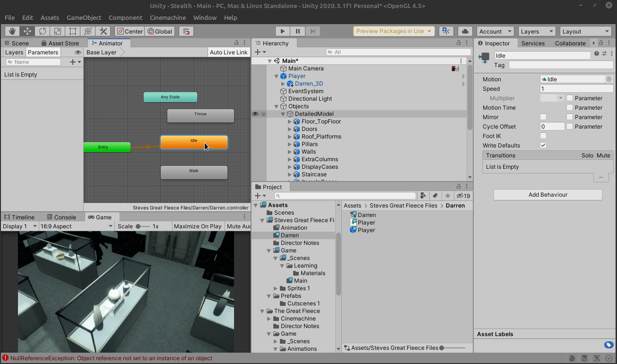Select the Scale tool
This screenshot has height=364, width=617.
[x=58, y=31]
